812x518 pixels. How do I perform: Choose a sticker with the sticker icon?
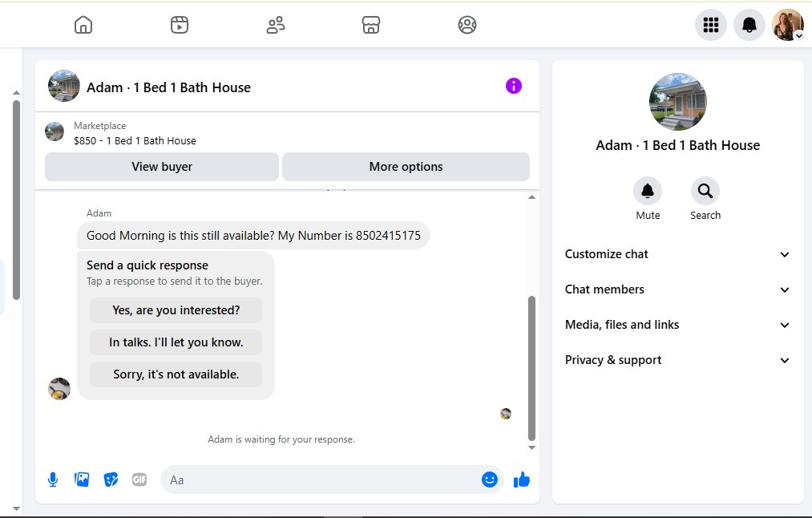(x=111, y=480)
